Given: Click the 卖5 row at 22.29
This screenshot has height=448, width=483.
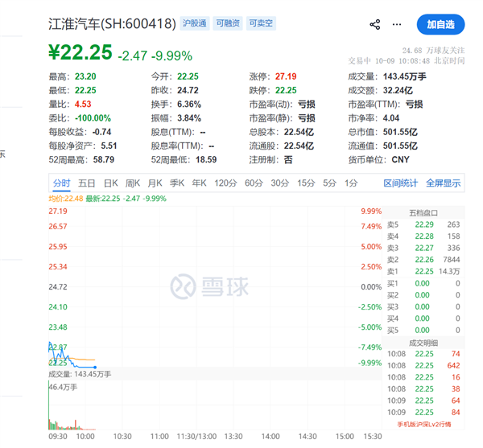Looking at the screenshot, I should 423,224.
